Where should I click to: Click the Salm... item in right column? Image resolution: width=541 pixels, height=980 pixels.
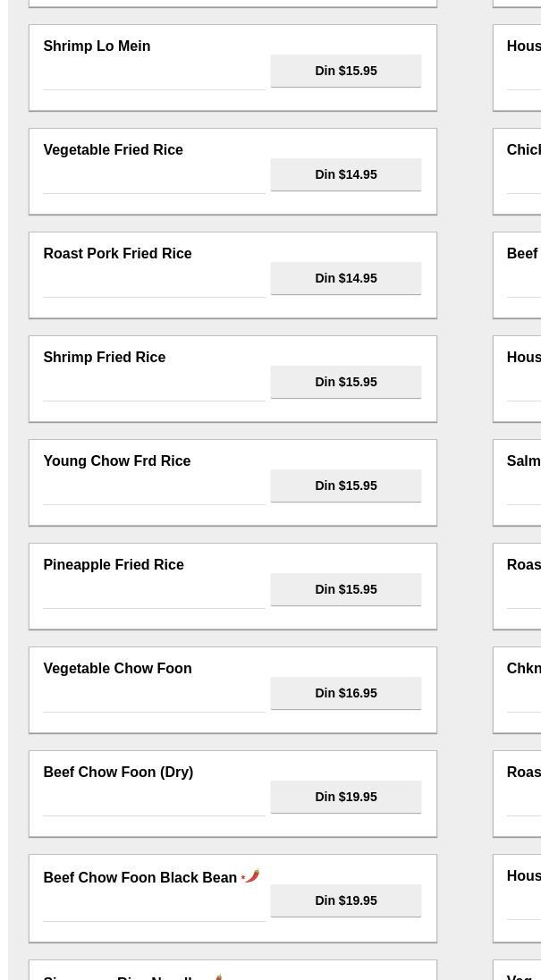pyautogui.click(x=523, y=461)
